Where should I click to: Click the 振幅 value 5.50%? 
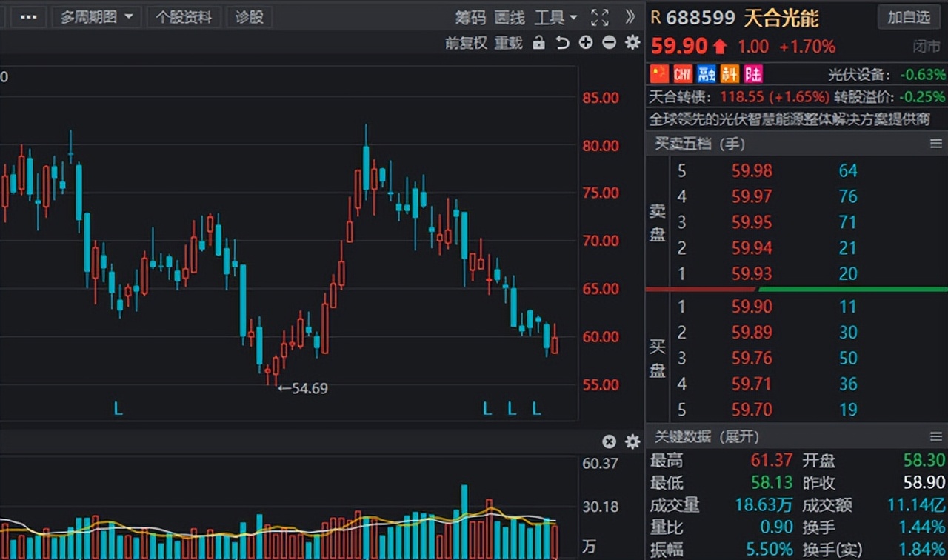[770, 550]
